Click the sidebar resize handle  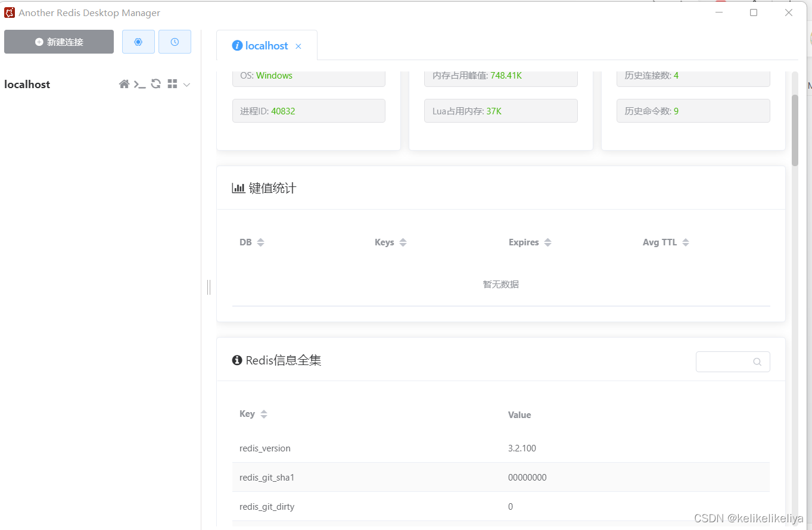pos(209,287)
